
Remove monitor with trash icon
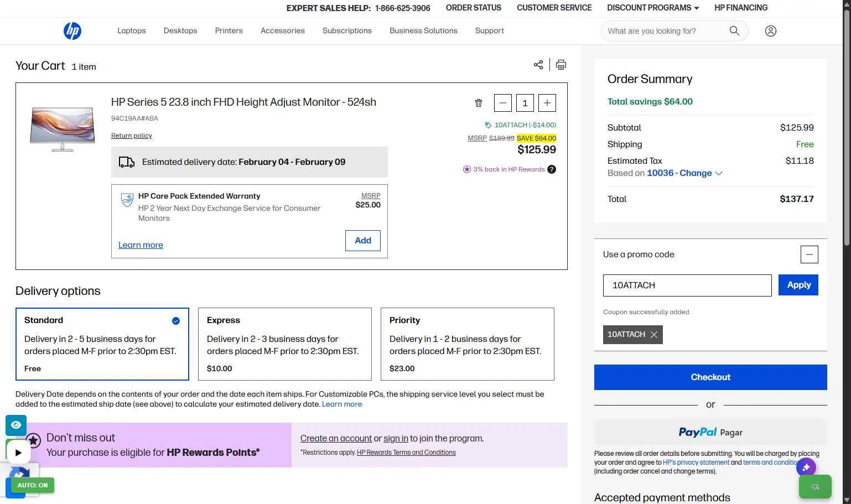(x=479, y=103)
